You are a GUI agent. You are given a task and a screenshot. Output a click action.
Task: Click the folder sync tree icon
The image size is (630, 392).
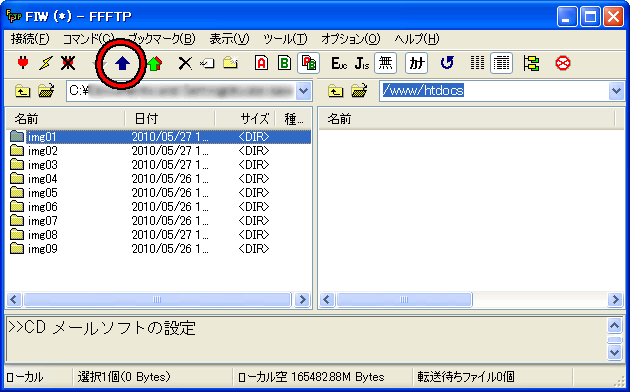(x=531, y=63)
